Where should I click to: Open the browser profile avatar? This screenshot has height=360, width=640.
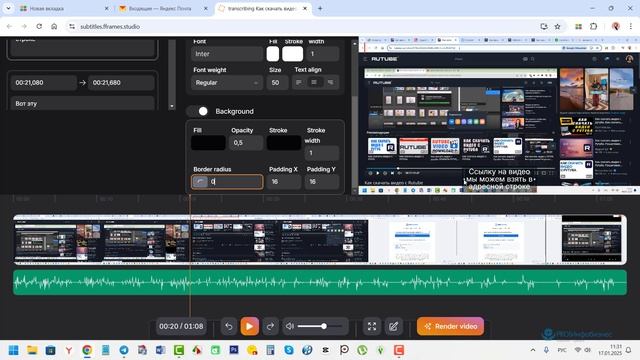tap(616, 26)
